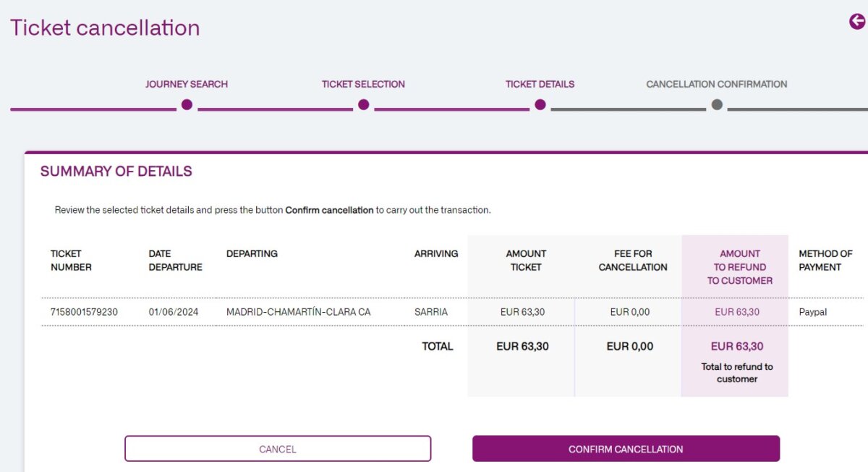Select the Cancellation Confirmation step label
The width and height of the screenshot is (868, 472).
pyautogui.click(x=717, y=84)
